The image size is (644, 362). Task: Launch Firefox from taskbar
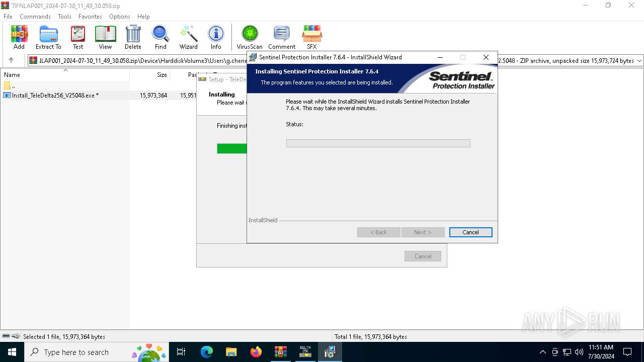256,352
